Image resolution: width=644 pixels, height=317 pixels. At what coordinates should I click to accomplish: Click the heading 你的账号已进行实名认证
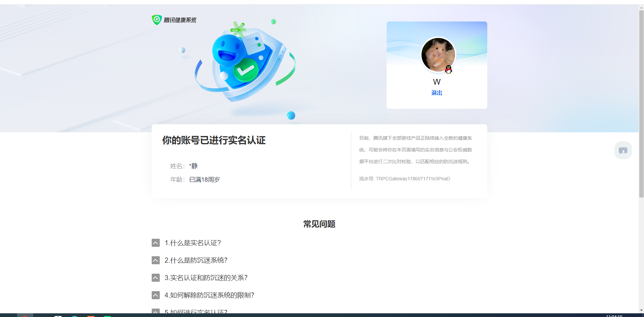tap(214, 140)
